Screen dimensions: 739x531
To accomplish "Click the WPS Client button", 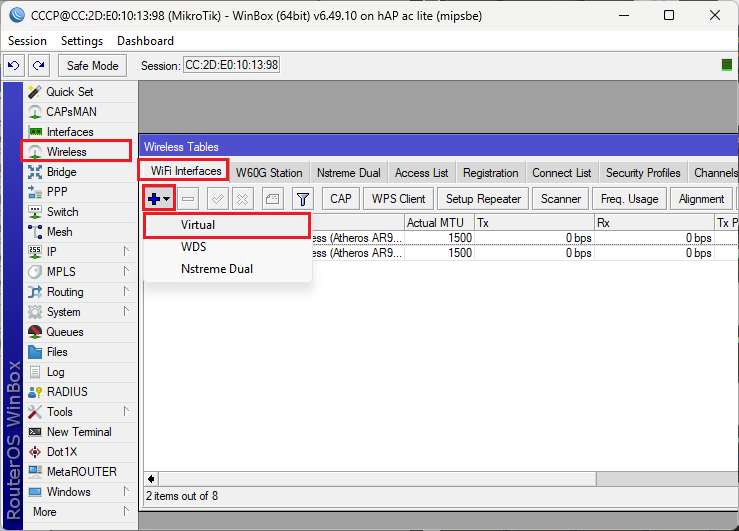I will pos(399,199).
